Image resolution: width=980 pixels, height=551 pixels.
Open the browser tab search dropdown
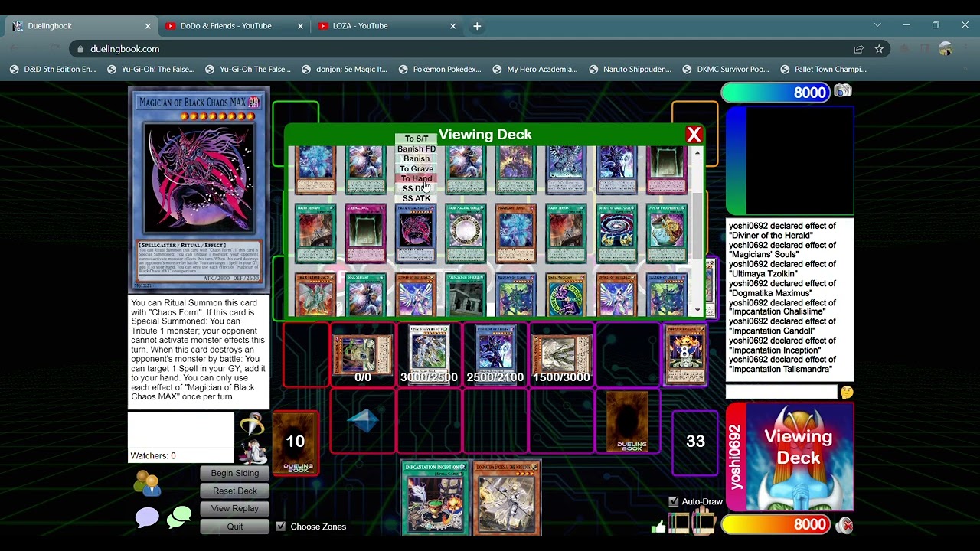pyautogui.click(x=877, y=25)
